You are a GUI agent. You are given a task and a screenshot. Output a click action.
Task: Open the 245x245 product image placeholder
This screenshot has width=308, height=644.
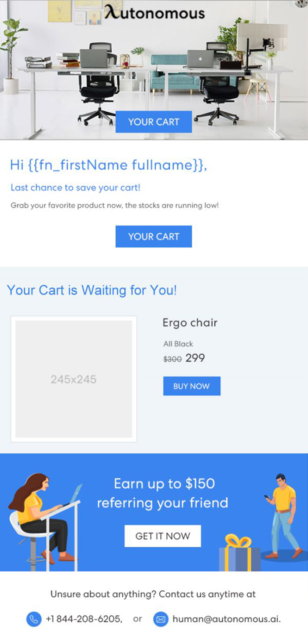click(x=73, y=379)
